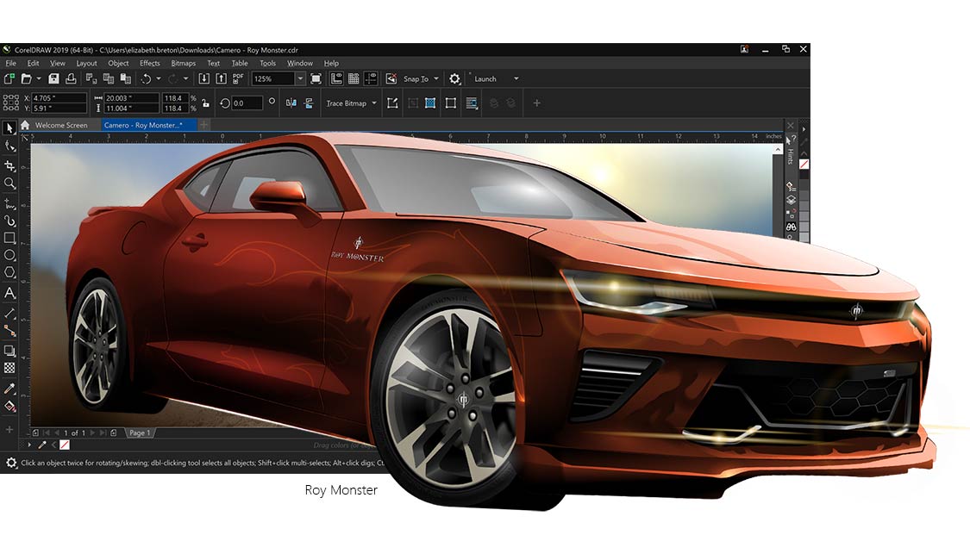Select the Transparency tool
This screenshot has height=560, width=970.
(x=9, y=369)
